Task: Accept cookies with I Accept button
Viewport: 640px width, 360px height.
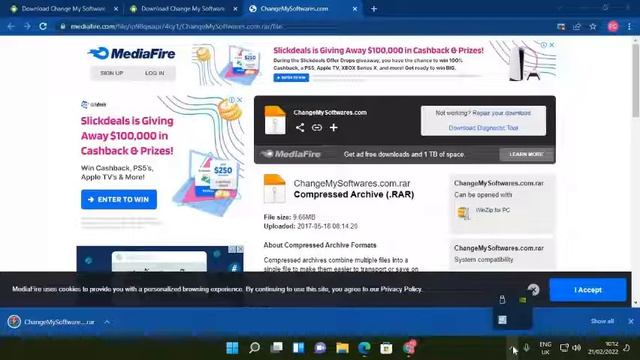Action: point(588,290)
